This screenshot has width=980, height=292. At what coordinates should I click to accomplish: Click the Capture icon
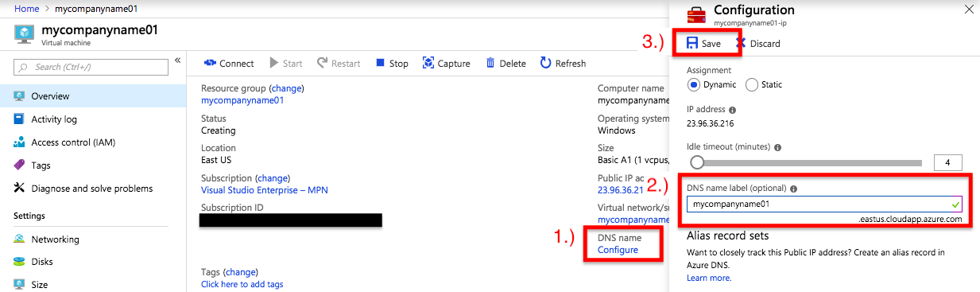pos(428,63)
